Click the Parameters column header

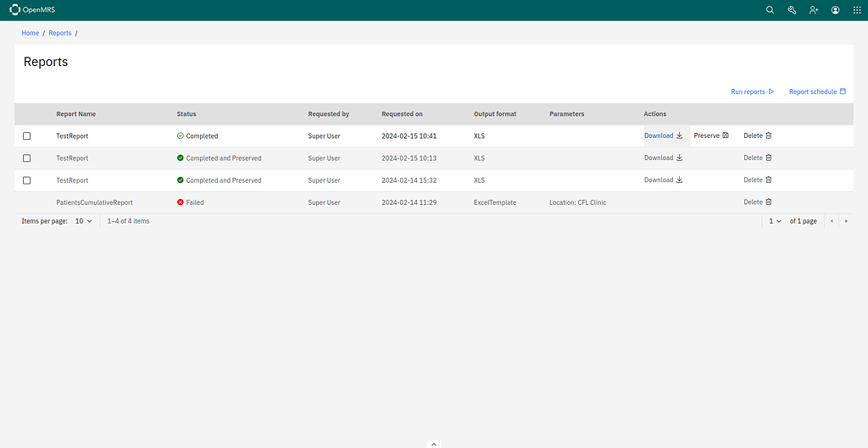567,114
